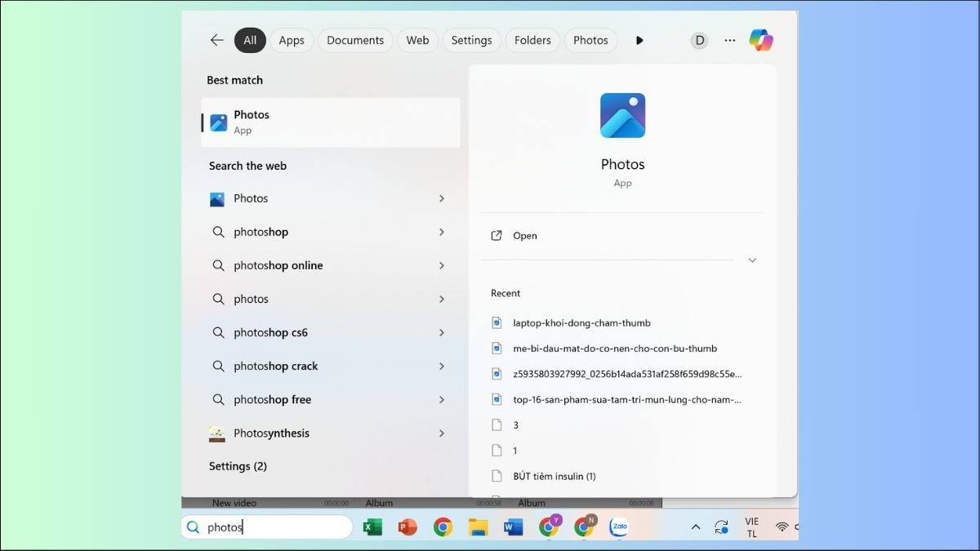Open recent file starting with z5935803927992

click(x=627, y=374)
